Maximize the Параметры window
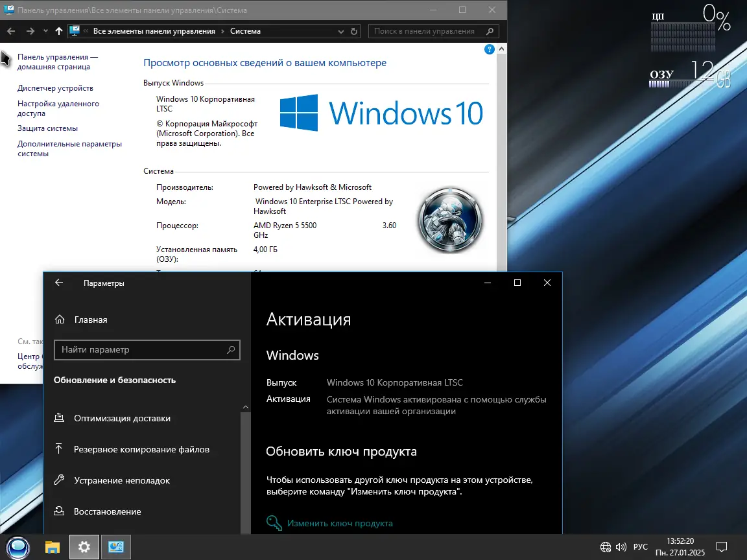 [517, 283]
